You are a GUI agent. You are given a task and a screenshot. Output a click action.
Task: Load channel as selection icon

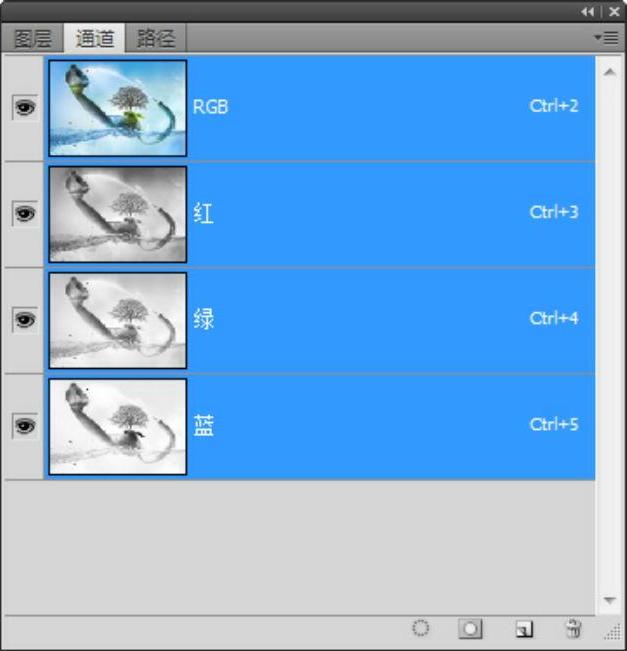[420, 628]
